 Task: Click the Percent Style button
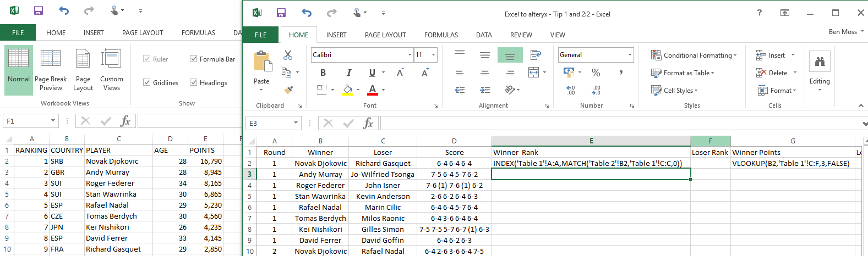(596, 73)
